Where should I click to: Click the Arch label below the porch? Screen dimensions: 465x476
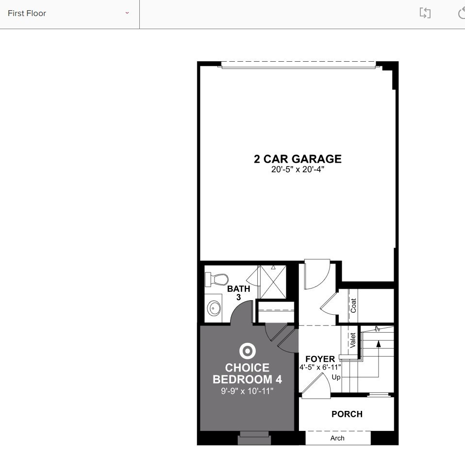tap(337, 438)
